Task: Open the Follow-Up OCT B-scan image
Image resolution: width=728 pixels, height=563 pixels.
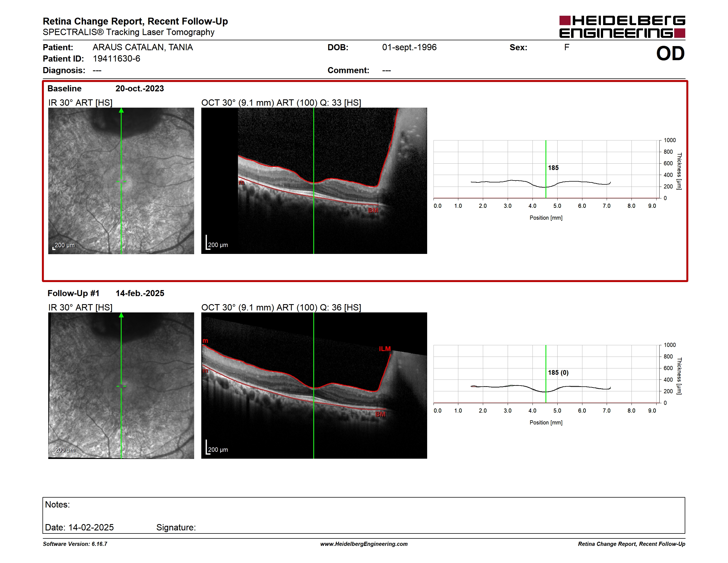Action: tap(314, 386)
